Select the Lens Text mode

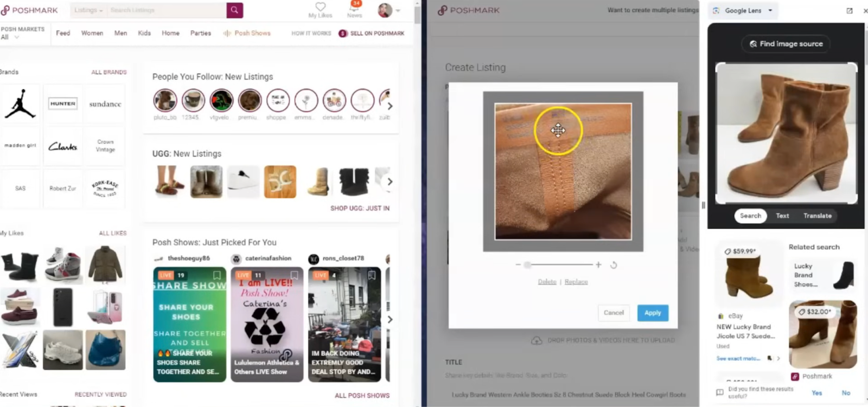782,216
